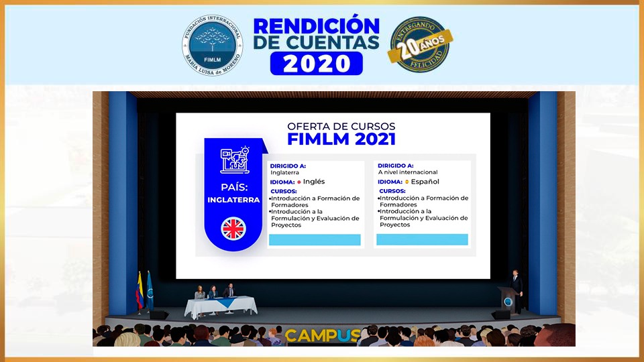Click the Colombian flag on stage
This screenshot has width=644, height=362.
click(140, 292)
